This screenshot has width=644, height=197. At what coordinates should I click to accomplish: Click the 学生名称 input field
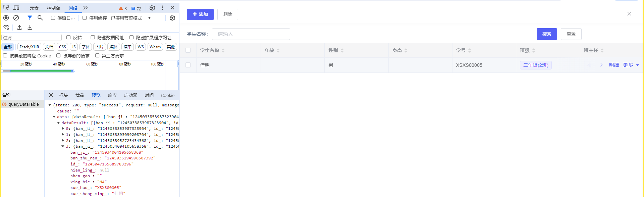[x=251, y=34]
